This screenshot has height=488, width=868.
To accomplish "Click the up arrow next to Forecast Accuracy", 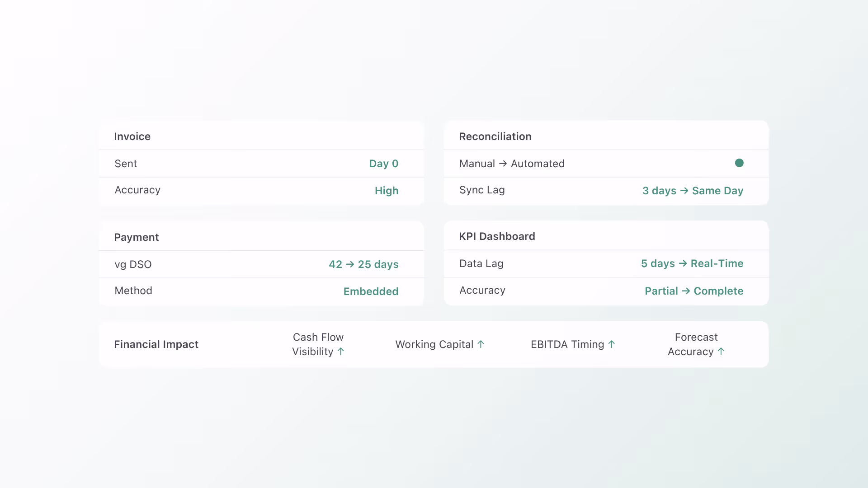I will tap(721, 352).
